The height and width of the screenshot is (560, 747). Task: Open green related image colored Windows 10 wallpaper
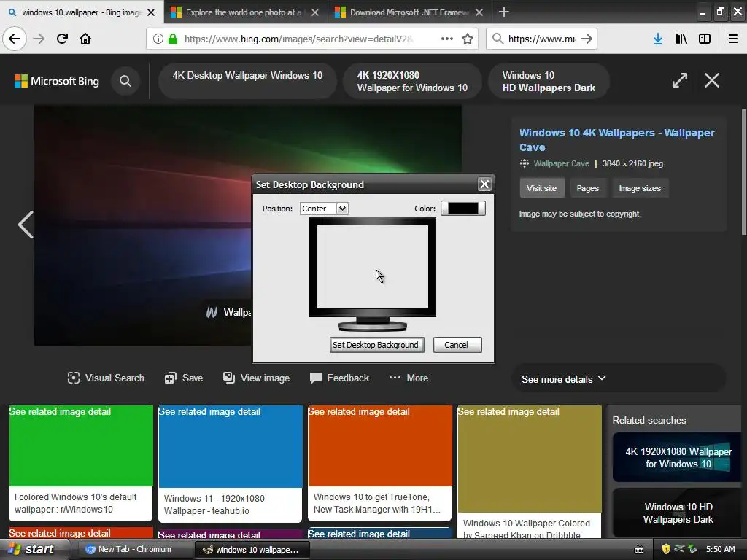click(x=81, y=463)
